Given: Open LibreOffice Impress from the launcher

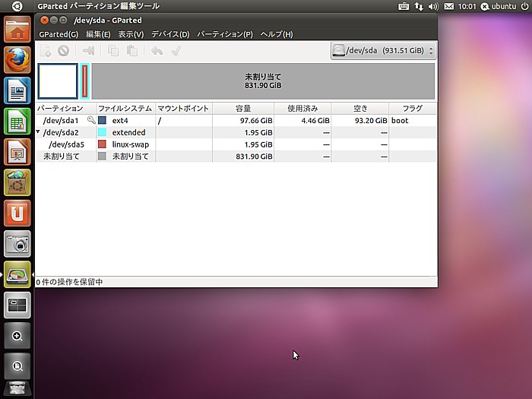Looking at the screenshot, I should point(17,152).
